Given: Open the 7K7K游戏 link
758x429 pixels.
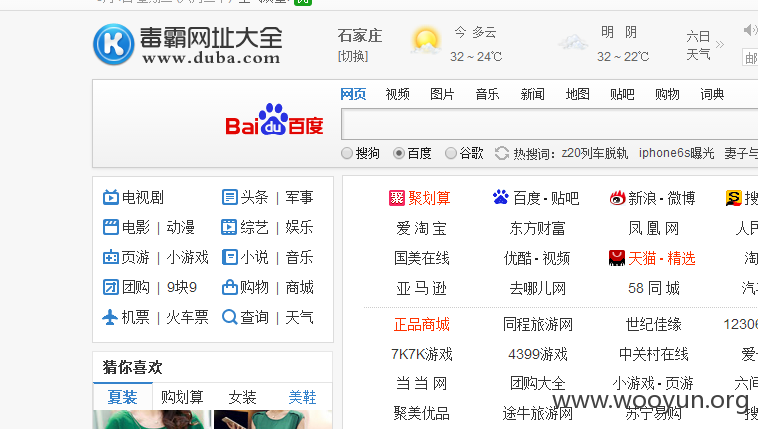Looking at the screenshot, I should pyautogui.click(x=422, y=354).
